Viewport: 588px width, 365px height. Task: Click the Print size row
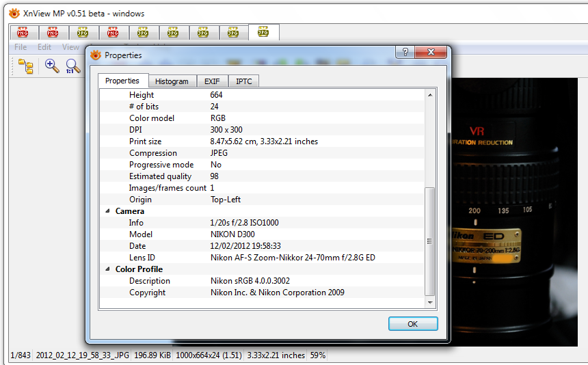pyautogui.click(x=262, y=141)
